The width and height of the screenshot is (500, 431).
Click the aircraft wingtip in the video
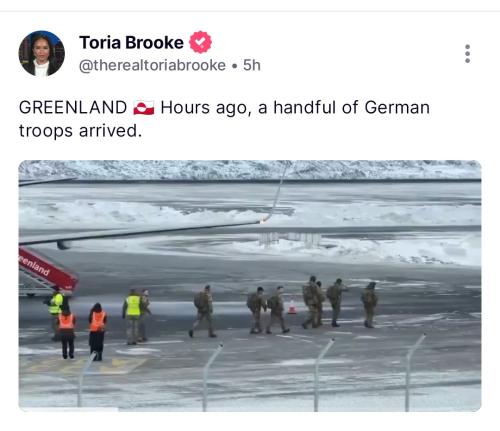(263, 220)
